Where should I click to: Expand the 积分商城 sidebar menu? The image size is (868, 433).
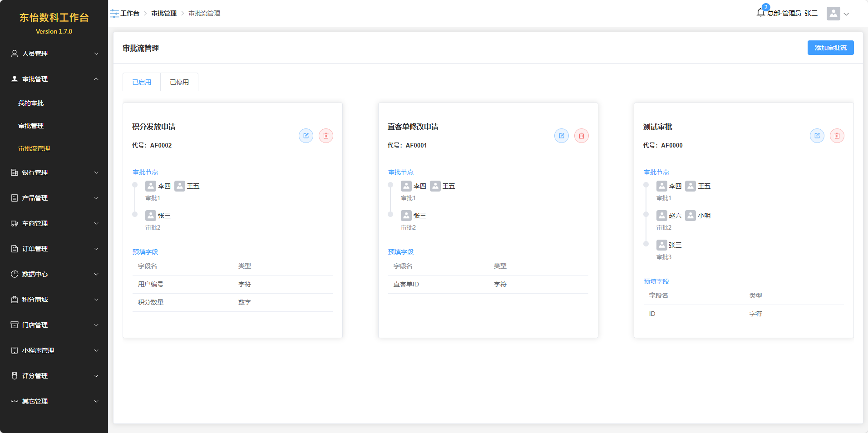54,300
